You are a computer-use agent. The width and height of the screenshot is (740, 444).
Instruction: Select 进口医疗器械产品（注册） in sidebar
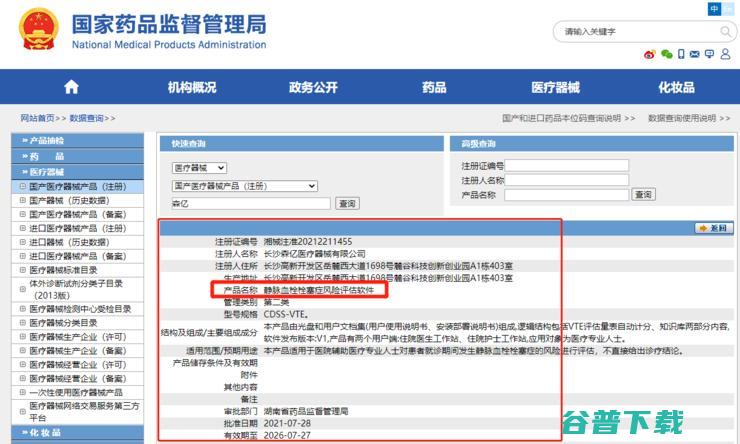pyautogui.click(x=78, y=228)
